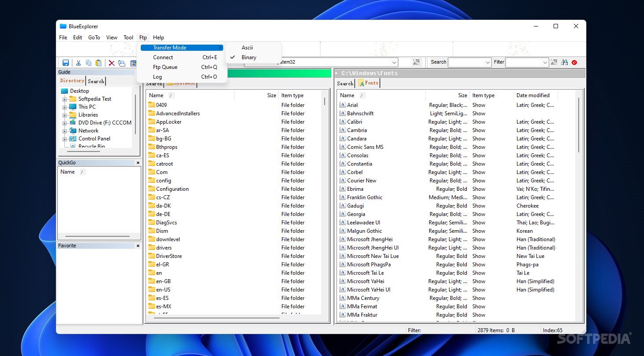Close the Favorite panel with its X
The image size is (644, 356).
pos(138,246)
